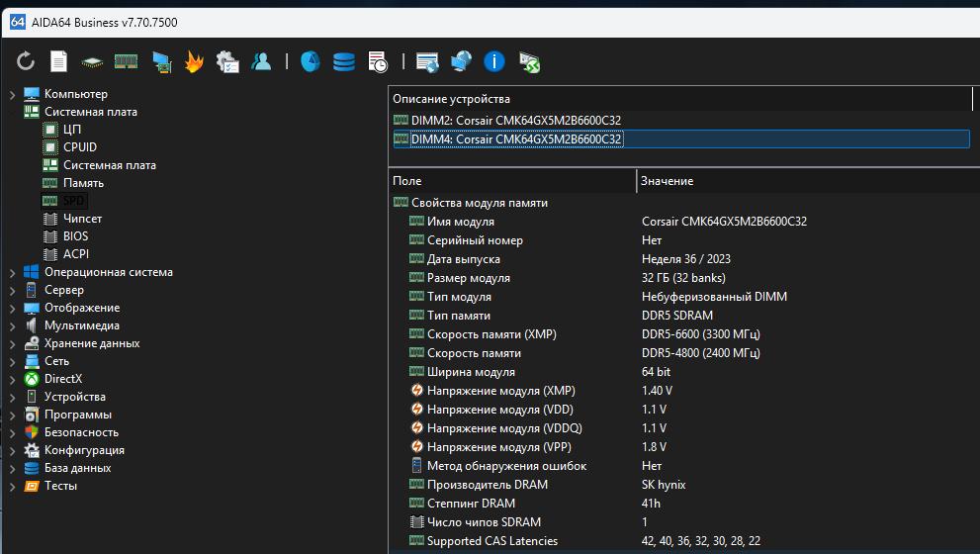Click the memory icon of the DIMM2 entry
The width and height of the screenshot is (980, 554).
point(401,120)
